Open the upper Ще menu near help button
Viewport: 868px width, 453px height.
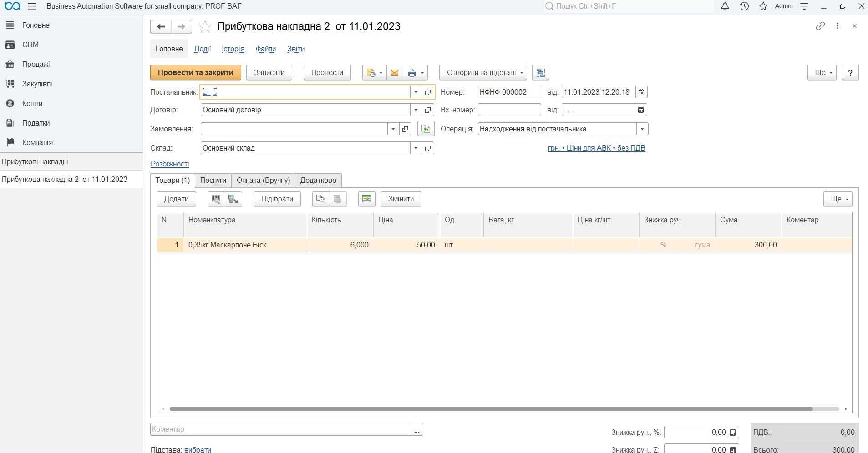coord(822,73)
